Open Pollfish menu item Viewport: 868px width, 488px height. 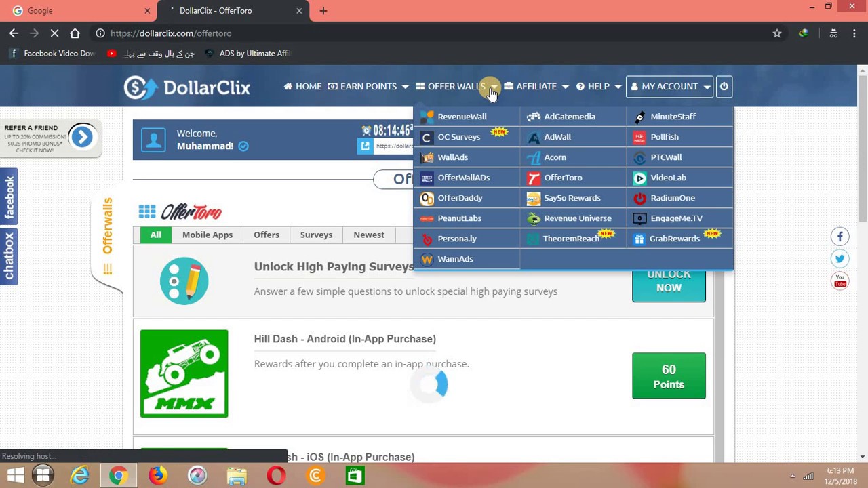679,137
